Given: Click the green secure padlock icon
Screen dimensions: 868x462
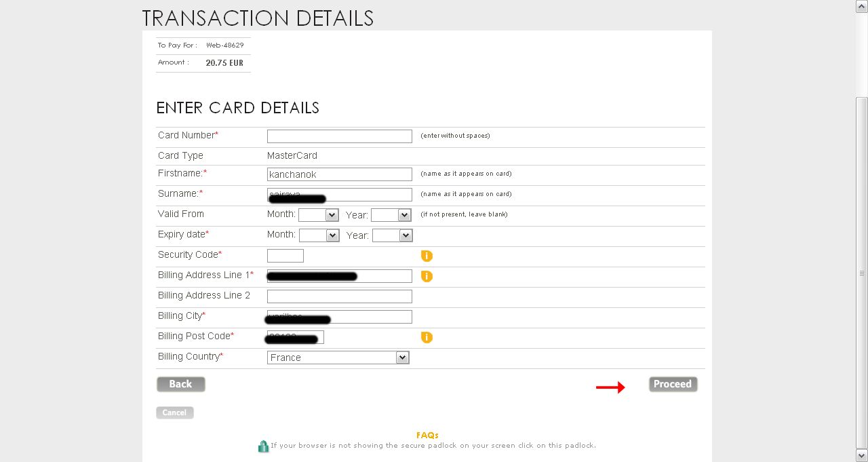Looking at the screenshot, I should pyautogui.click(x=263, y=446).
